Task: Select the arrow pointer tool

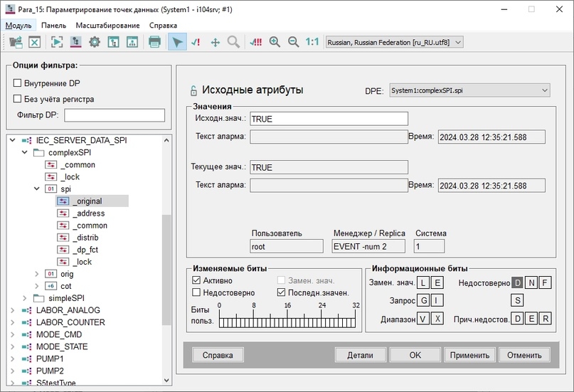Action: [x=177, y=42]
